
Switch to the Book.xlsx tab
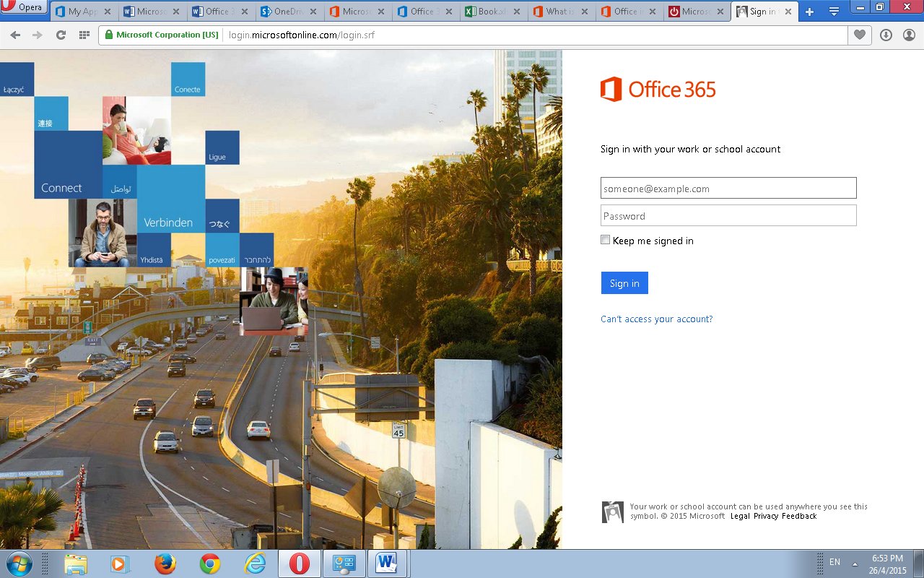tap(491, 12)
